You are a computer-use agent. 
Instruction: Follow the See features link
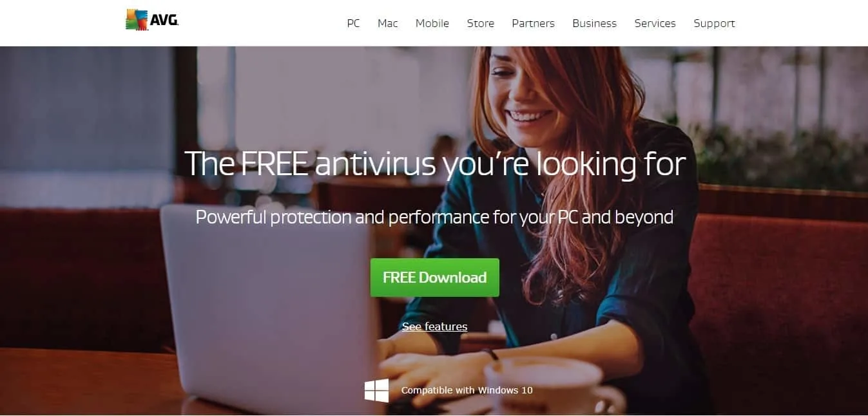435,326
